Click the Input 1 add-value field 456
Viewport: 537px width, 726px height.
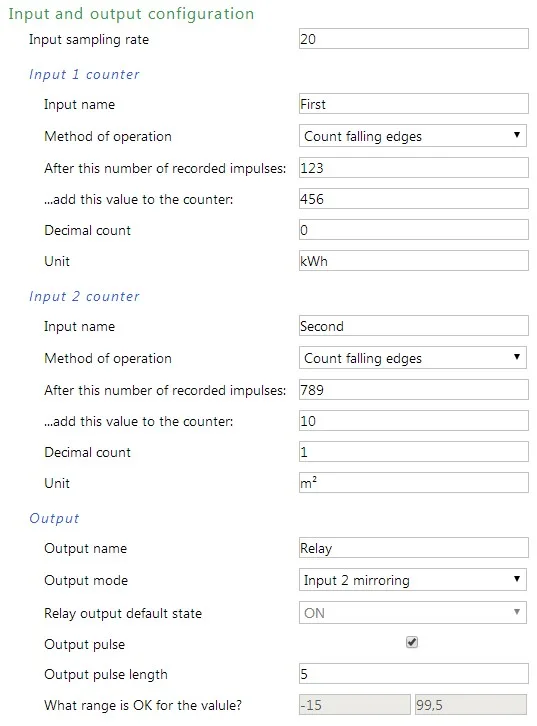(x=413, y=199)
